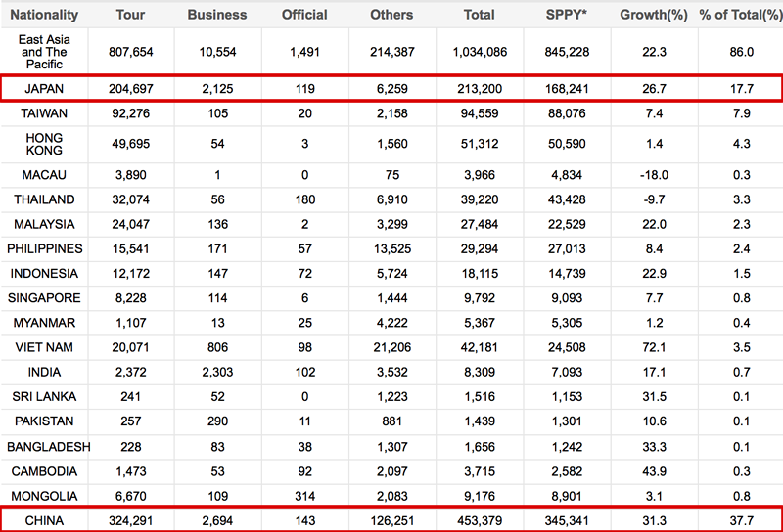783x532 pixels.
Task: Select the SRI LANKA nationality cell
Action: pos(44,396)
